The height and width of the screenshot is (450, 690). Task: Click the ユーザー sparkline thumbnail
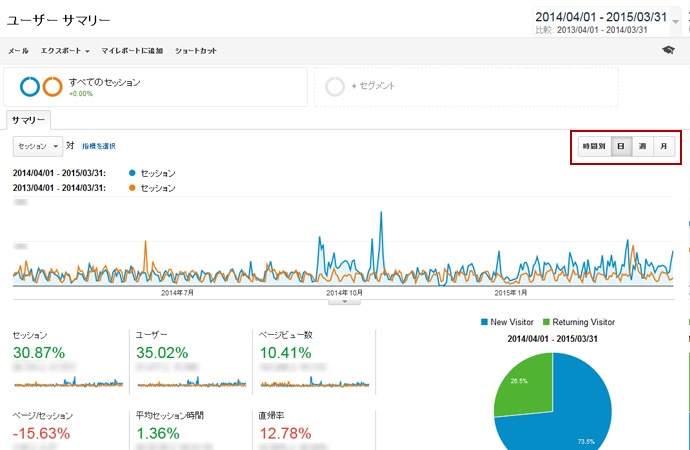pos(192,382)
